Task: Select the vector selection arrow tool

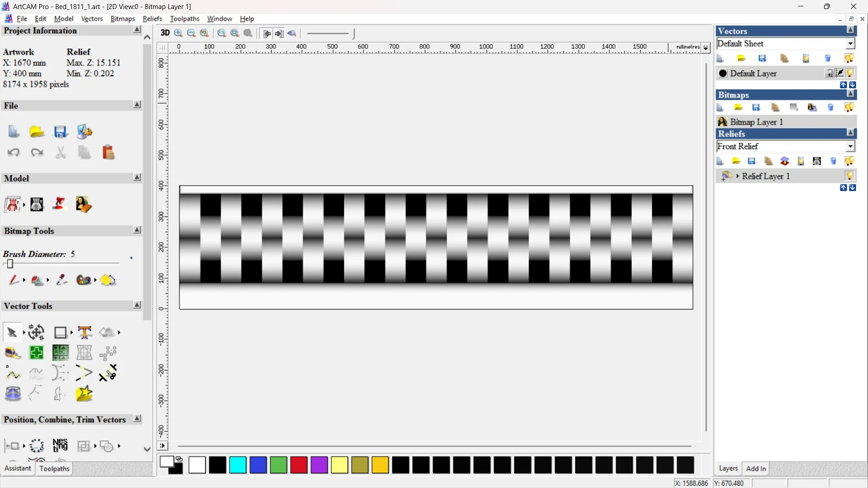Action: point(12,333)
